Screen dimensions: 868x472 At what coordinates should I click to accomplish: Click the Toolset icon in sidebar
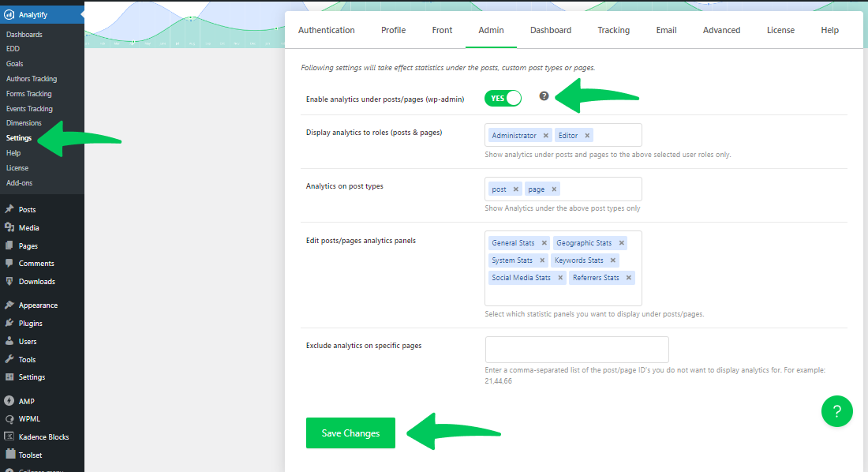pyautogui.click(x=10, y=455)
